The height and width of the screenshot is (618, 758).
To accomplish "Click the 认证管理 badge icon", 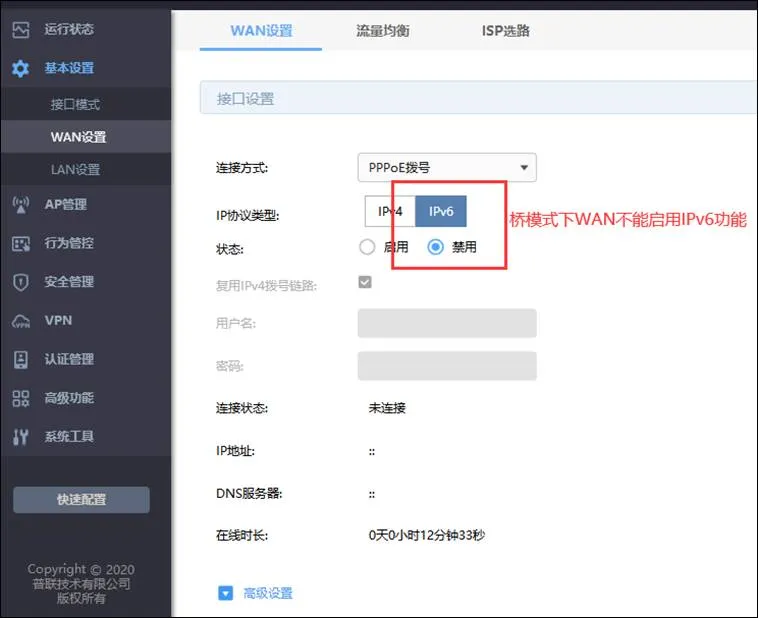I will pyautogui.click(x=21, y=359).
